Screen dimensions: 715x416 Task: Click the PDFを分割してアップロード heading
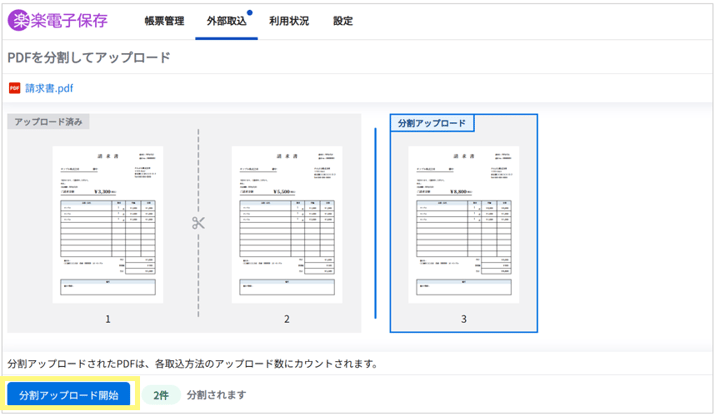tap(89, 57)
